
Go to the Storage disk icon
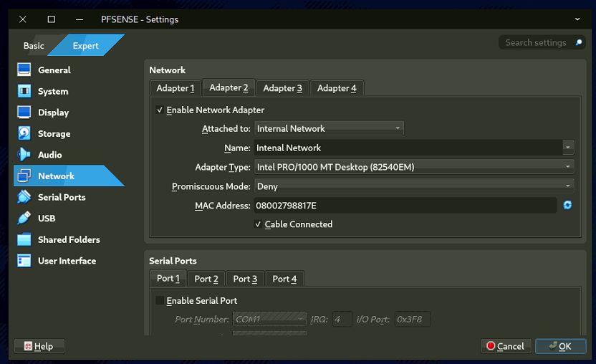click(24, 134)
